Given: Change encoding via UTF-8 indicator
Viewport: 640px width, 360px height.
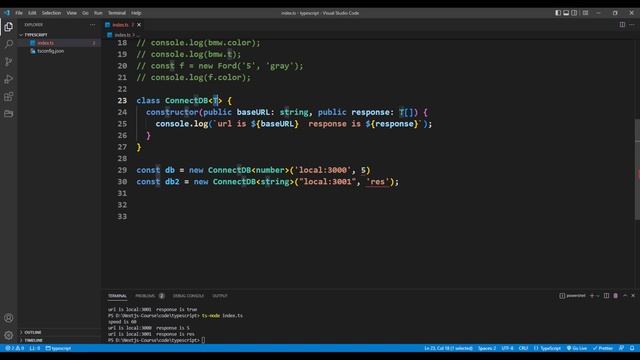Looking at the screenshot, I should [x=507, y=348].
